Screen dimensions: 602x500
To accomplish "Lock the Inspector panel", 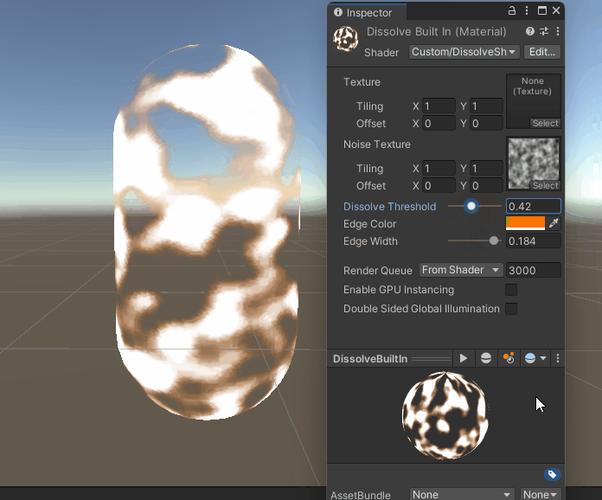I will [x=511, y=11].
